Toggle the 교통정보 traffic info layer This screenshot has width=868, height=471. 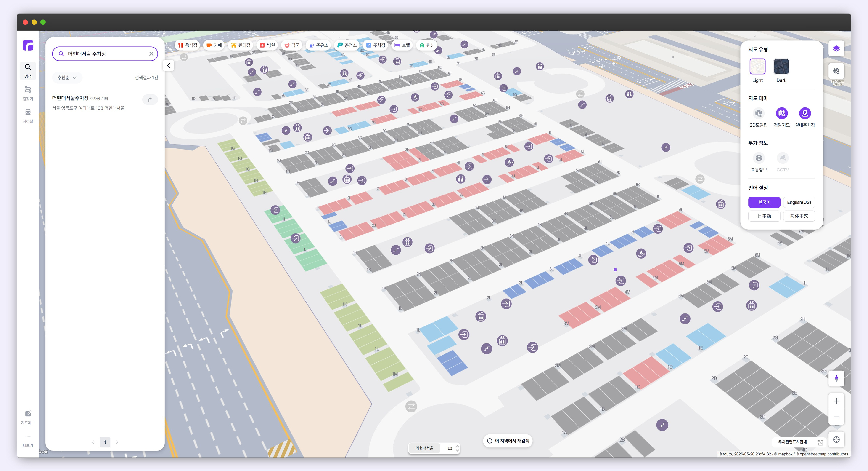tap(759, 158)
